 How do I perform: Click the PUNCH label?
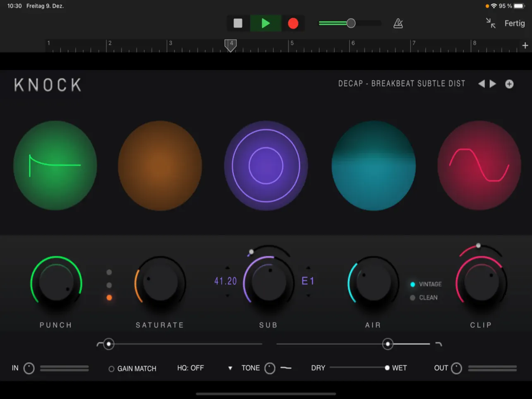point(56,325)
